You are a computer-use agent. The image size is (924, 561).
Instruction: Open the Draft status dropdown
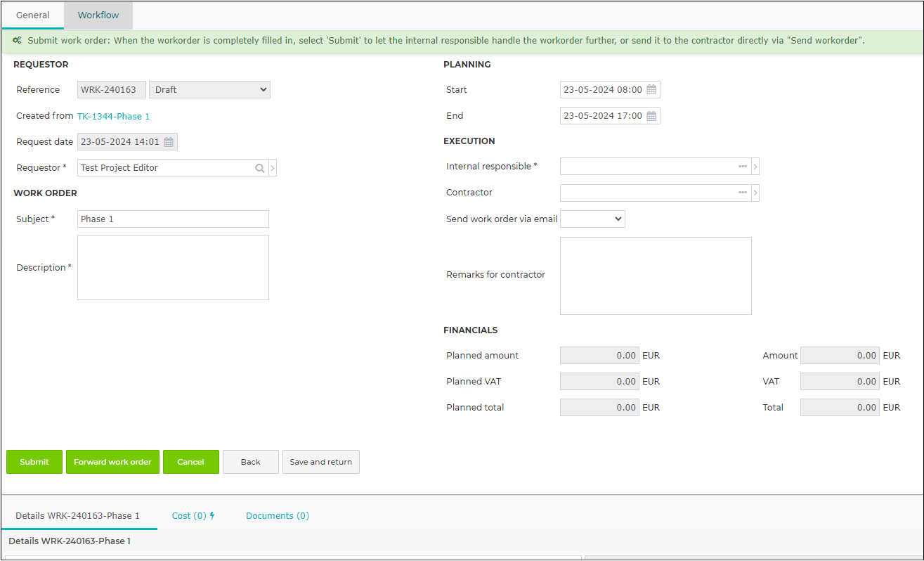pyautogui.click(x=209, y=90)
